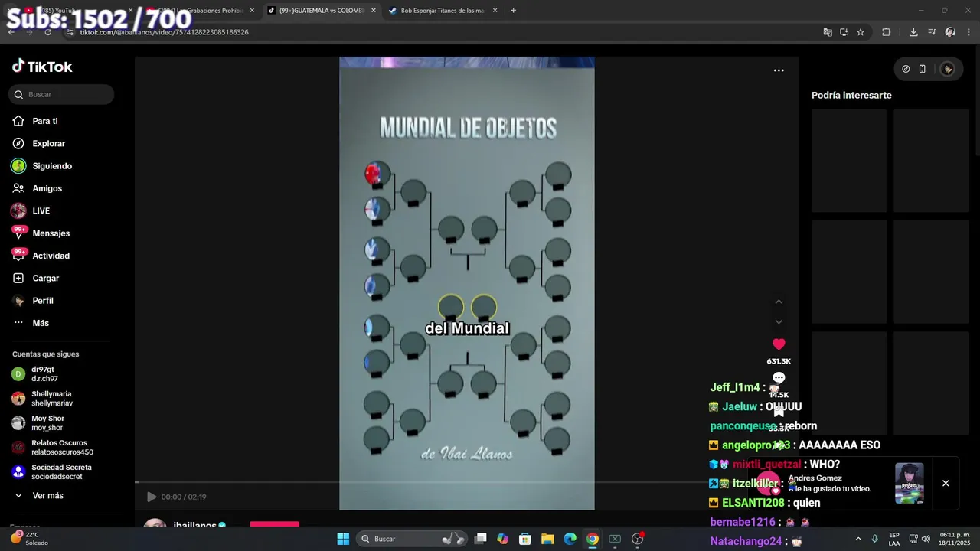The width and height of the screenshot is (980, 551).
Task: Open the taskbar clock and date
Action: tap(955, 539)
